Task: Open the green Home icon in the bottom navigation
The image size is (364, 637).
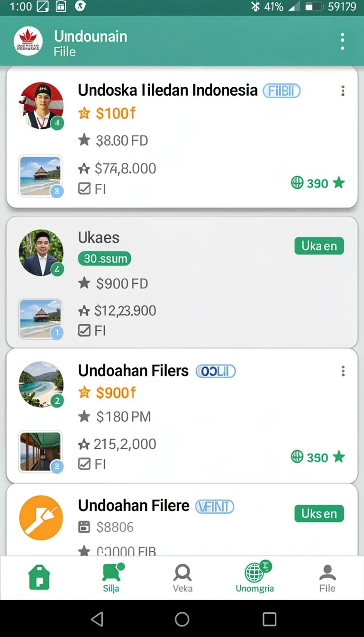Action: coord(39,577)
